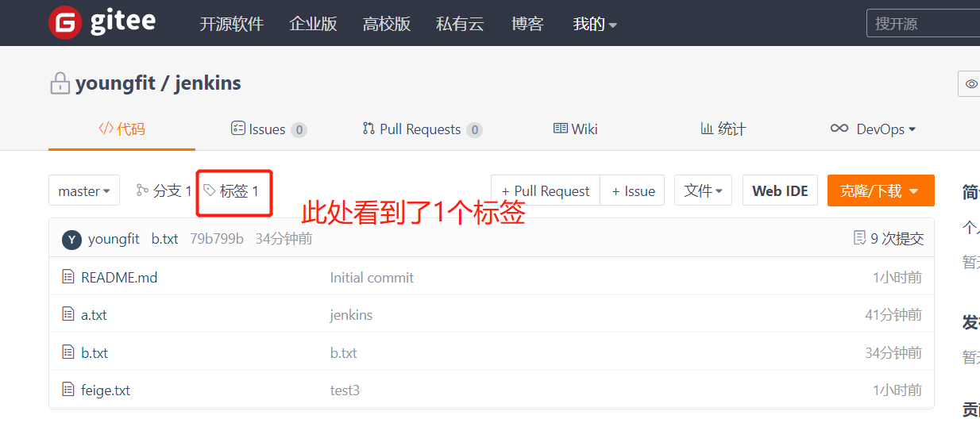The height and width of the screenshot is (423, 980).
Task: Click the eye watch icon button
Action: coord(970,83)
